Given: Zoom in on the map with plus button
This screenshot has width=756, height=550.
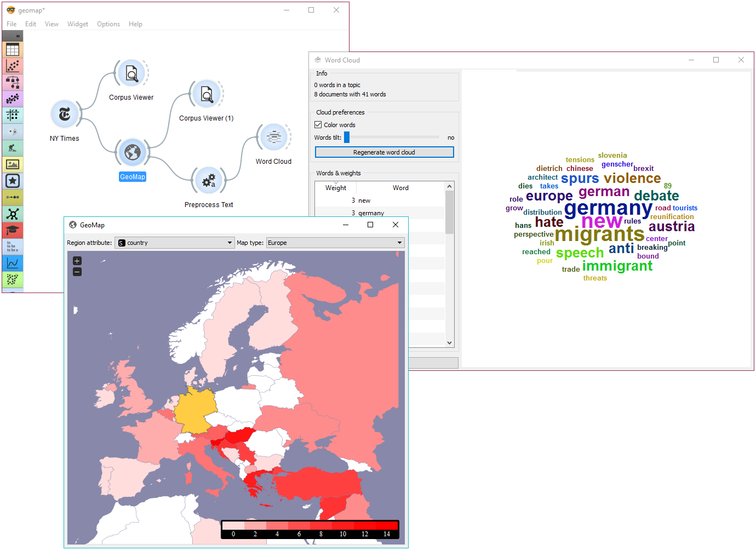Looking at the screenshot, I should click(77, 261).
